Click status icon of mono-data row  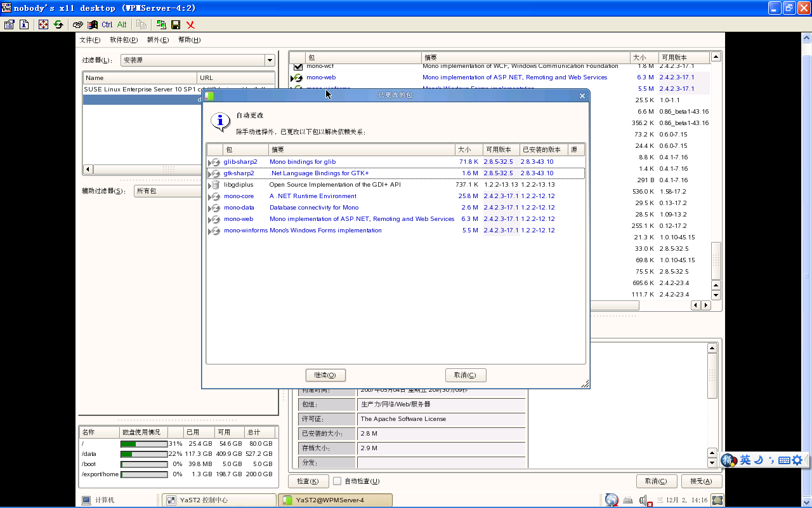[215, 208]
